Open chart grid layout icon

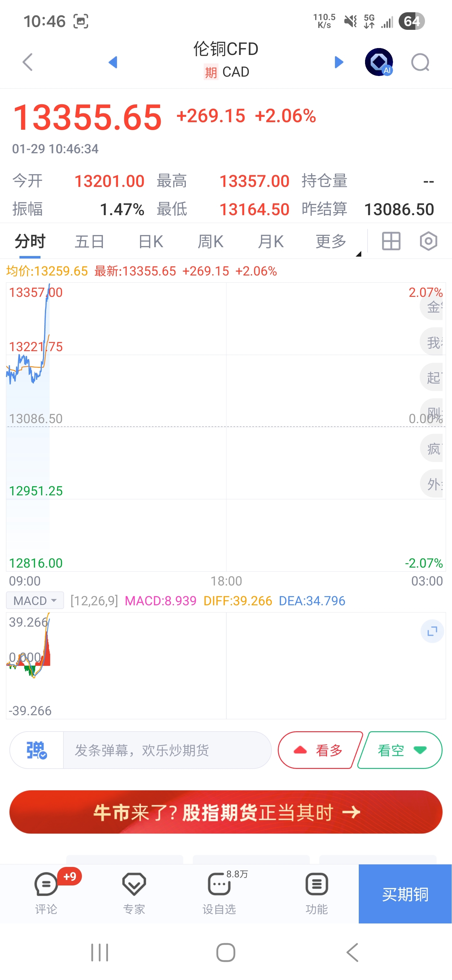click(391, 241)
